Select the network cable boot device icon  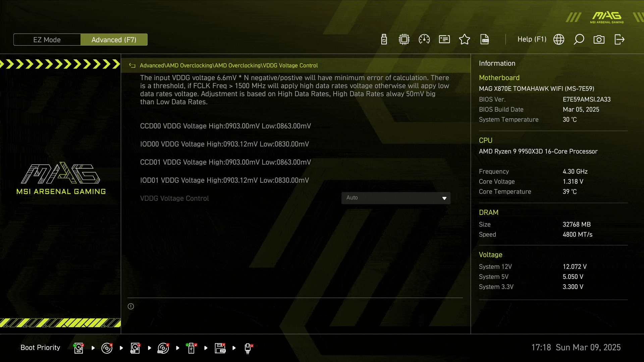(248, 349)
